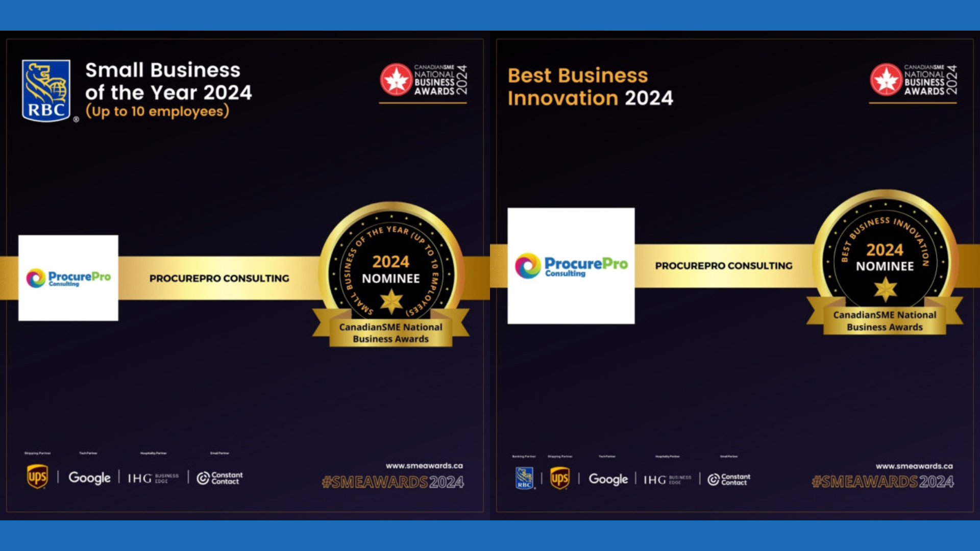Click #SMEAWARDS2024 hashtag on right poster
The image size is (980, 551).
coord(883,482)
